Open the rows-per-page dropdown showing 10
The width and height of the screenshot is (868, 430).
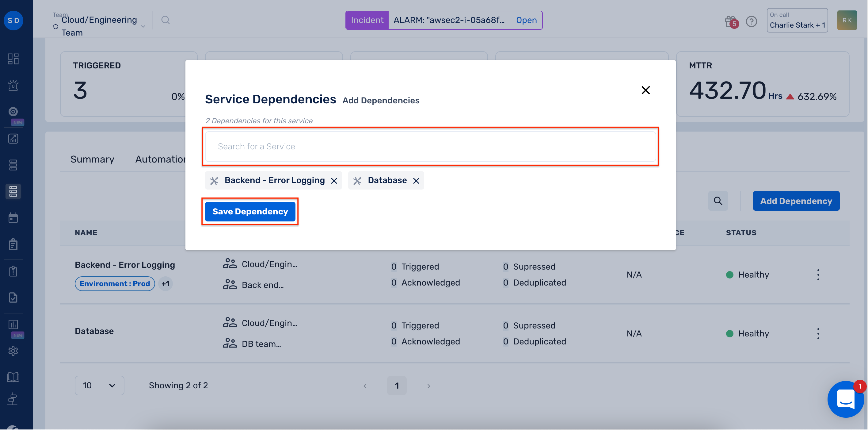click(99, 386)
